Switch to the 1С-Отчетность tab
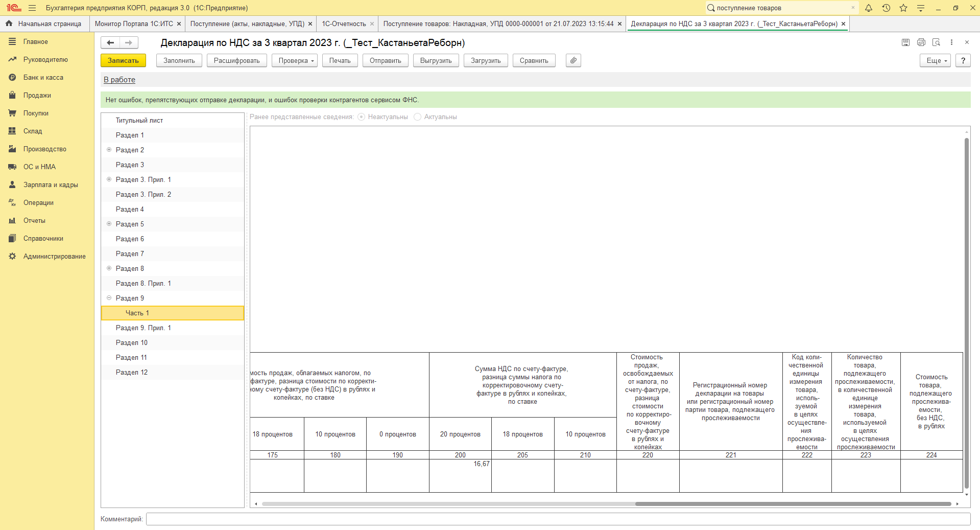The height and width of the screenshot is (530, 980). (x=344, y=24)
